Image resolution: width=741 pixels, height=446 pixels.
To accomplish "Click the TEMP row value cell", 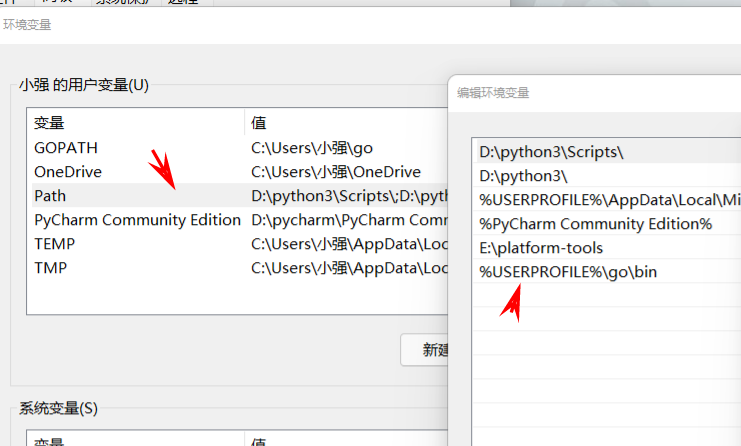I will pyautogui.click(x=349, y=244).
